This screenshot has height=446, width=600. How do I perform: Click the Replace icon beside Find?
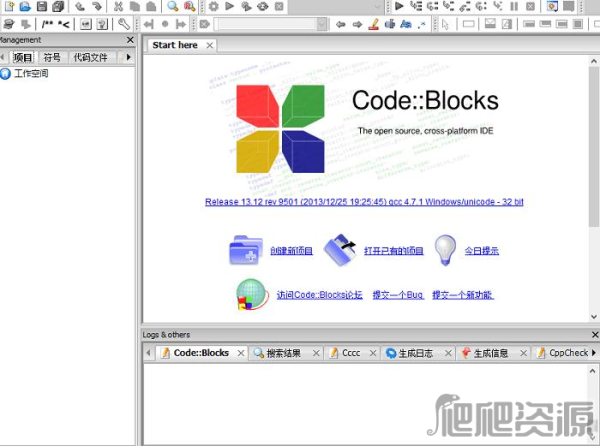pyautogui.click(x=189, y=6)
